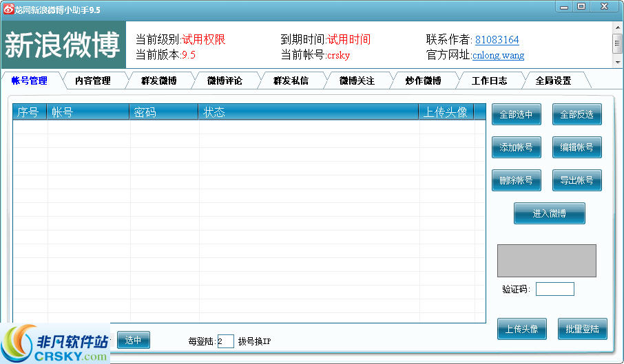Click the 上传头像 button at bottom
Screen dimensions: 624x364
pos(522,329)
